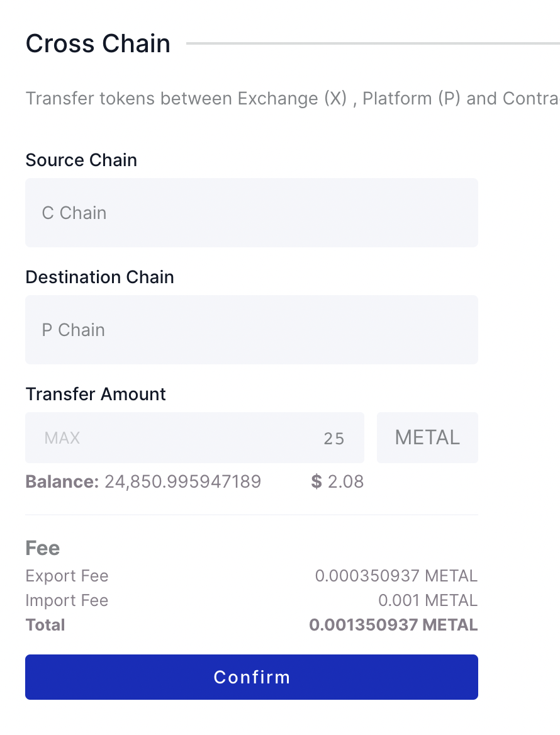Image resolution: width=560 pixels, height=735 pixels.
Task: Select the Destination Chain label
Action: [99, 276]
